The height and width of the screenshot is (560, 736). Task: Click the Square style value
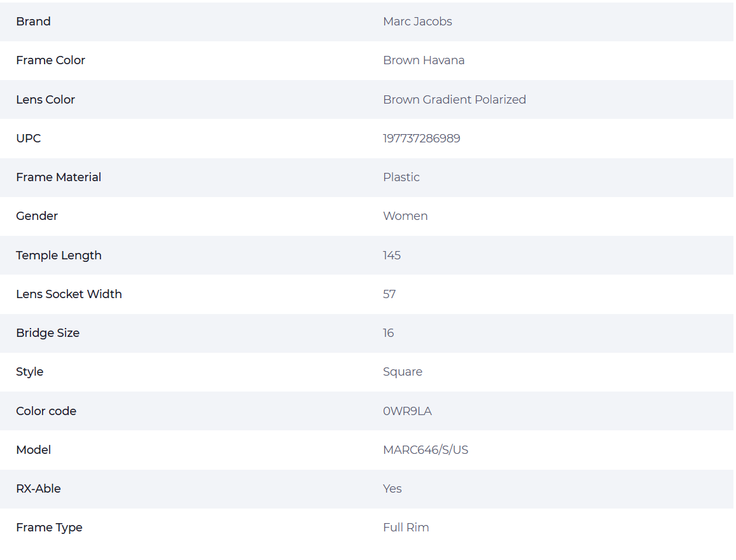point(403,372)
